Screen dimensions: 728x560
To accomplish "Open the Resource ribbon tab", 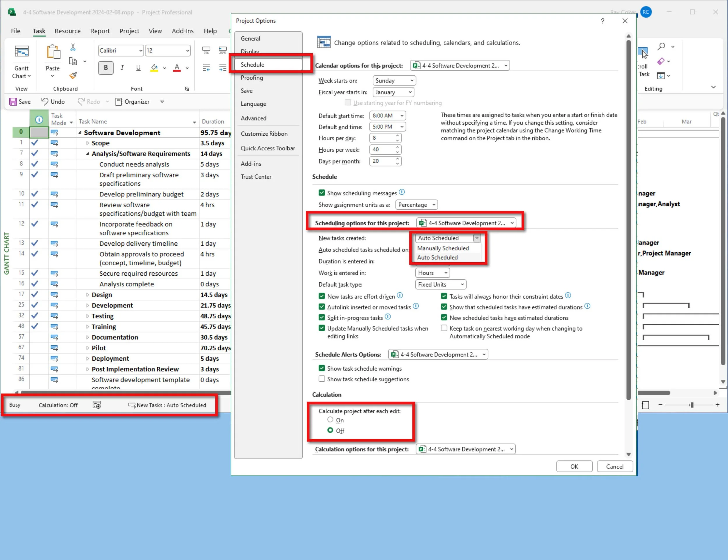I will click(67, 31).
